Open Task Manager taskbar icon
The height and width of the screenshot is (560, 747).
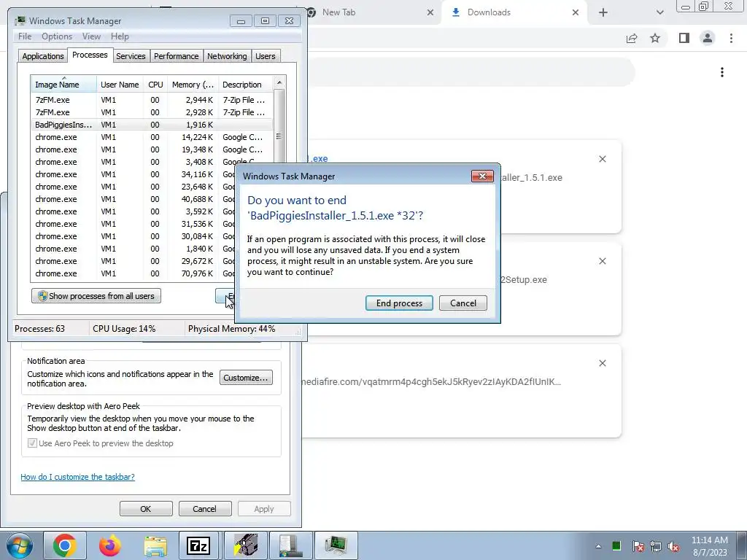(336, 545)
